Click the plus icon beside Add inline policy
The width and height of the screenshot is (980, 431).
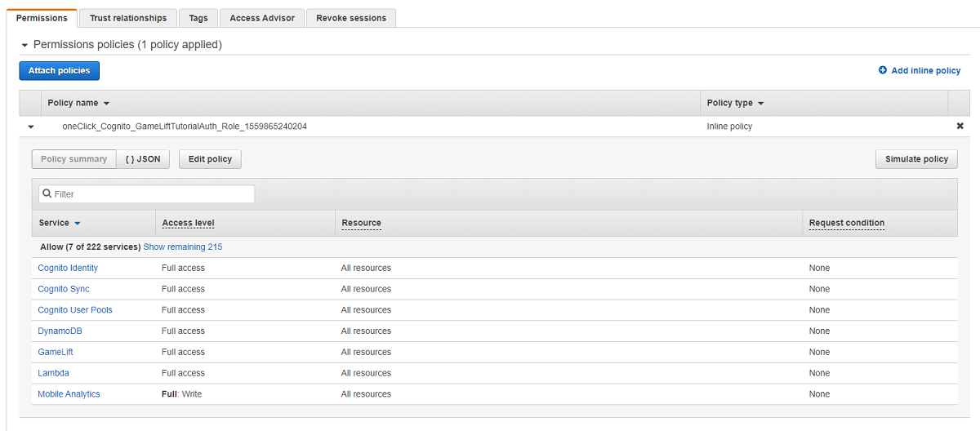[883, 71]
